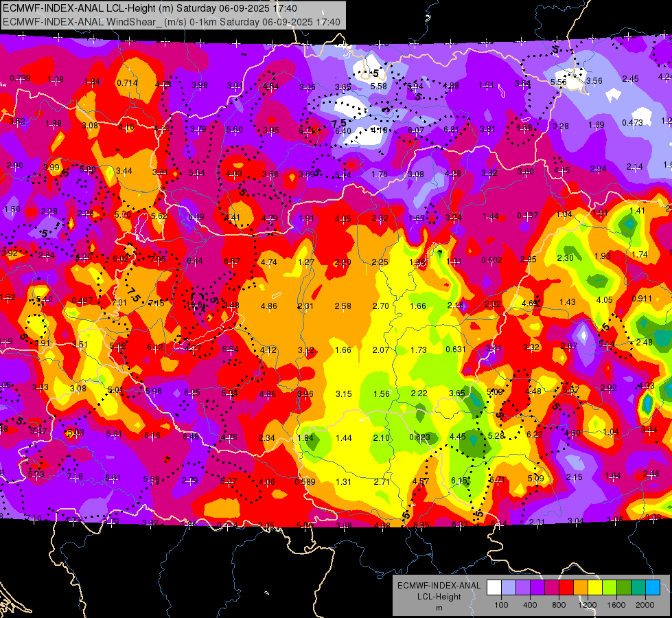
Task: Click the wind shear value 6.40
Action: click(343, 130)
